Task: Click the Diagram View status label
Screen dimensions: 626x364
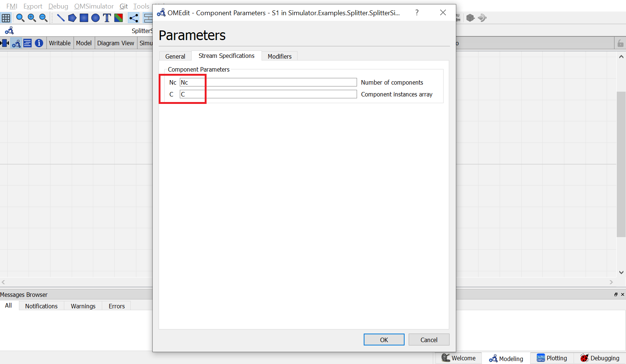Action: (116, 43)
